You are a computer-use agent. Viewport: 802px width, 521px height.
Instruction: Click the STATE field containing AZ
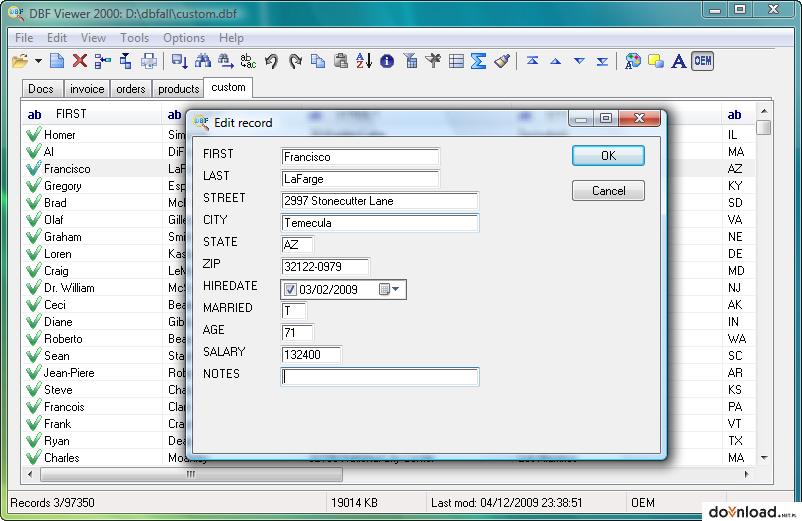point(297,245)
